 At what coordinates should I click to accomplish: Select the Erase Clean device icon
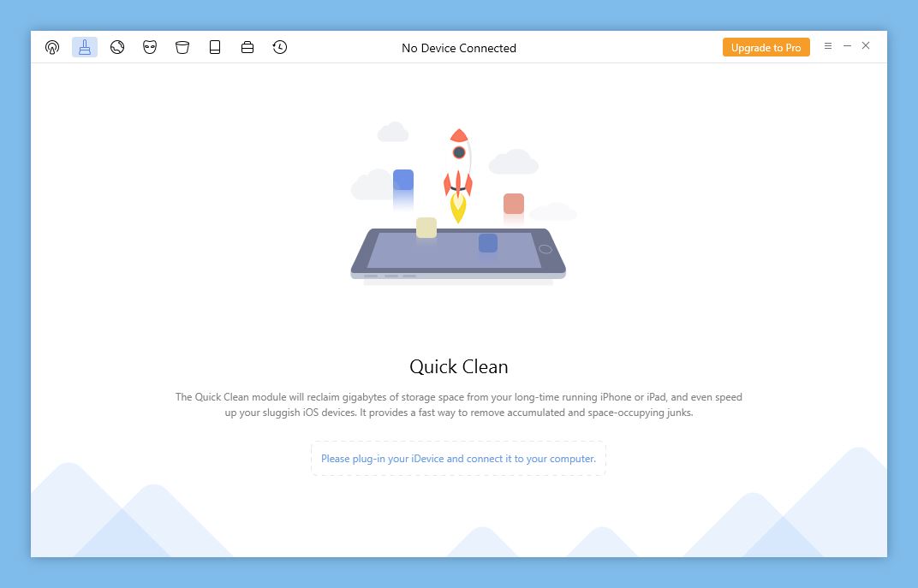[215, 48]
